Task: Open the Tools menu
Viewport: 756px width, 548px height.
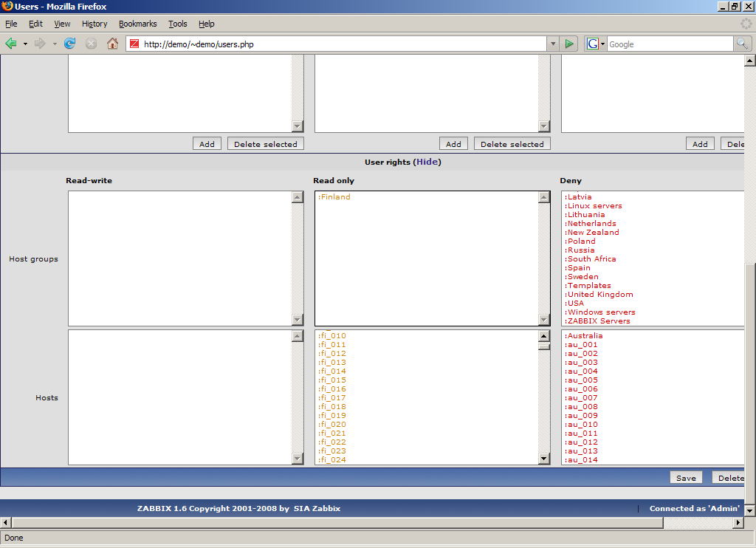Action: tap(177, 24)
